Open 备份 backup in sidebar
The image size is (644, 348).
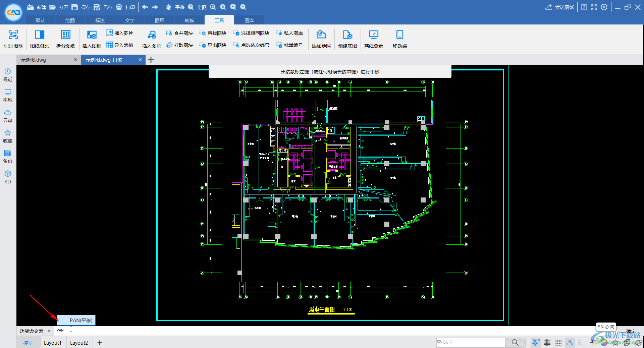tap(8, 157)
